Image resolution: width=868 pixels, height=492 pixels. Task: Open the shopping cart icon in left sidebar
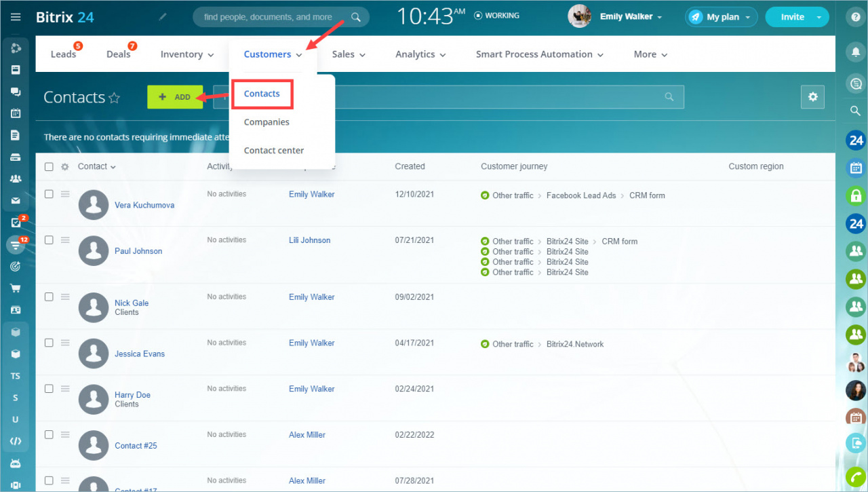pos(16,288)
